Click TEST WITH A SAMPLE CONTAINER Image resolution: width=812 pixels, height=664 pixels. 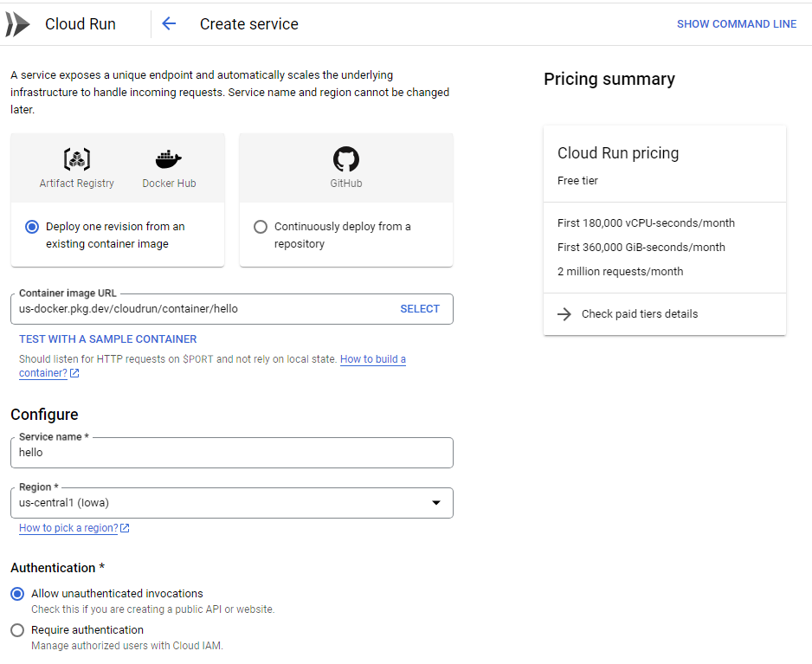[x=108, y=339]
